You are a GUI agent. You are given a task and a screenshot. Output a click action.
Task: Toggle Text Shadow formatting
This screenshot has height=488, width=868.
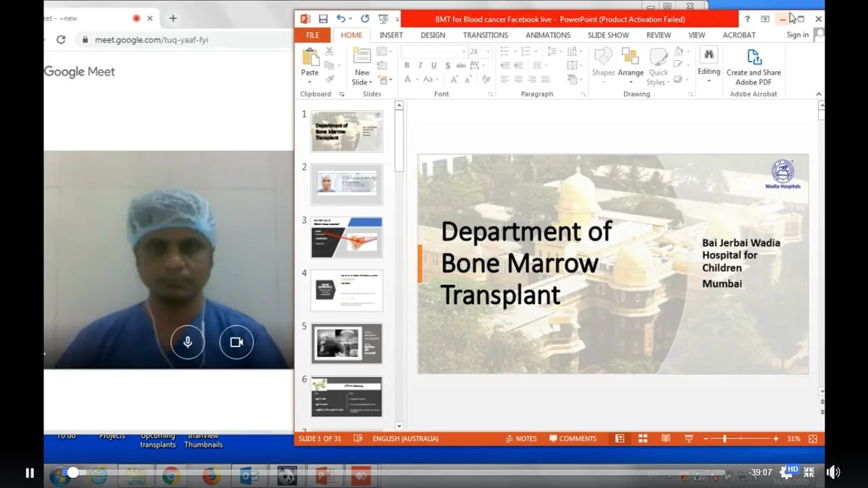pyautogui.click(x=448, y=65)
